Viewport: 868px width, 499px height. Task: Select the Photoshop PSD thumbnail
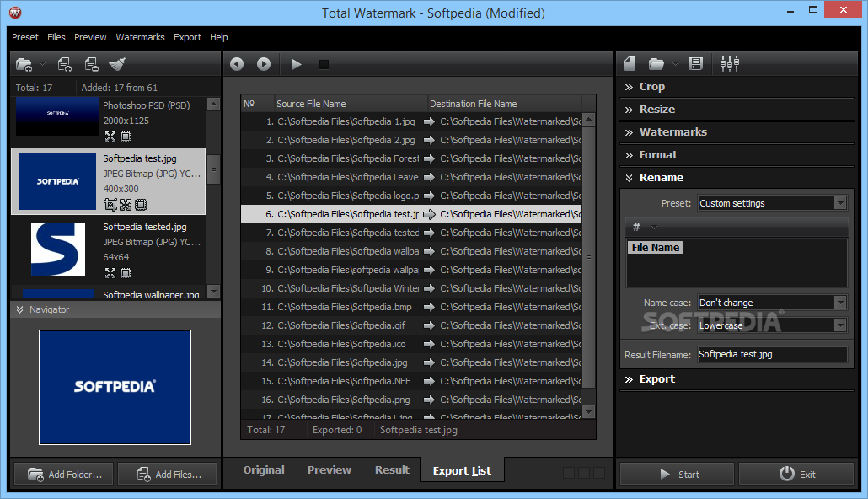pyautogui.click(x=57, y=116)
